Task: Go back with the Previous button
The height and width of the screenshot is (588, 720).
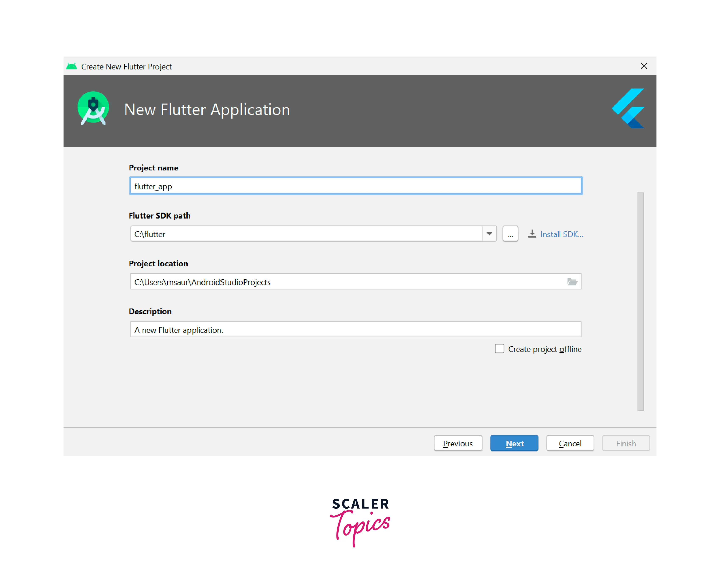Action: [x=458, y=443]
